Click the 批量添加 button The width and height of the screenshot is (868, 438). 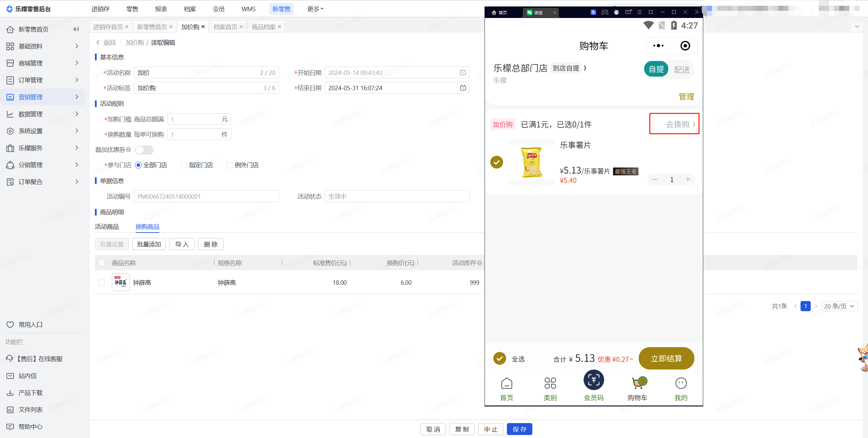pyautogui.click(x=149, y=244)
